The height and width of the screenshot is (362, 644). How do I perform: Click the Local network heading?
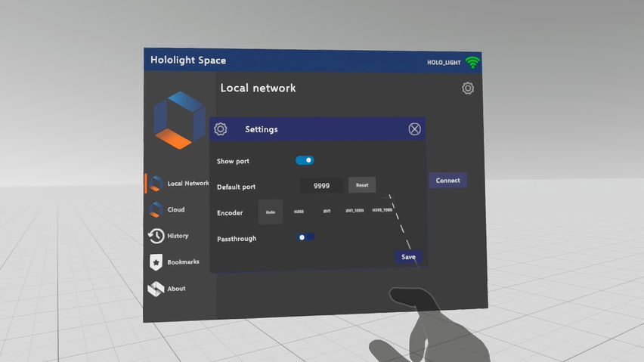pos(258,88)
